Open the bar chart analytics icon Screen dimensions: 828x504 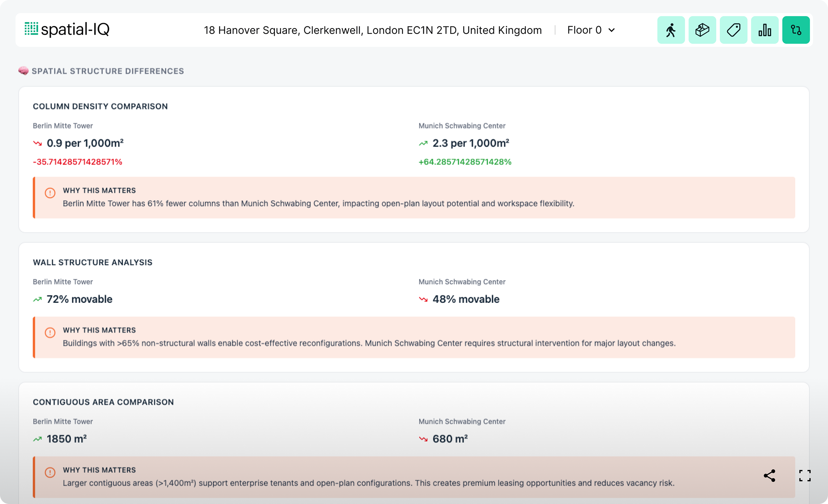click(765, 30)
